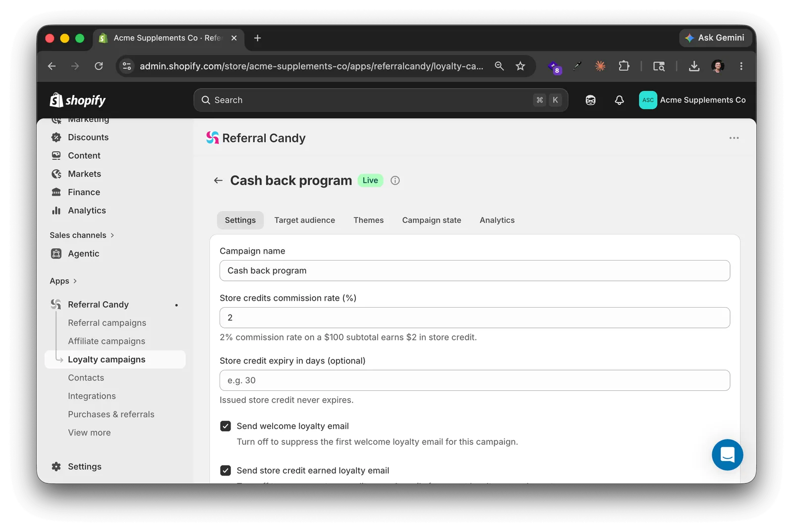
Task: Click the Store credit expiry days field
Action: tap(475, 380)
